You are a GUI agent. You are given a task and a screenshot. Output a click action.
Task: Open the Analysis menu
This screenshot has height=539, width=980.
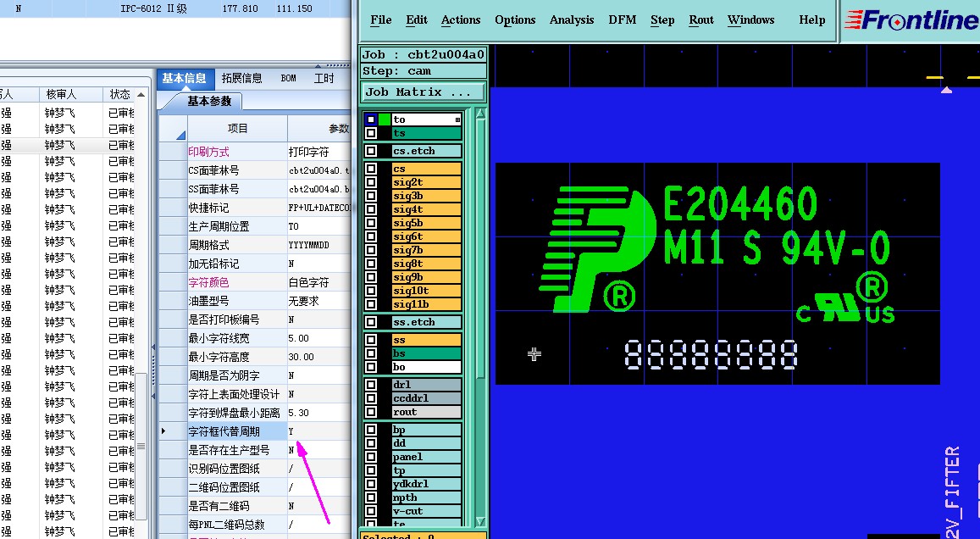click(571, 20)
